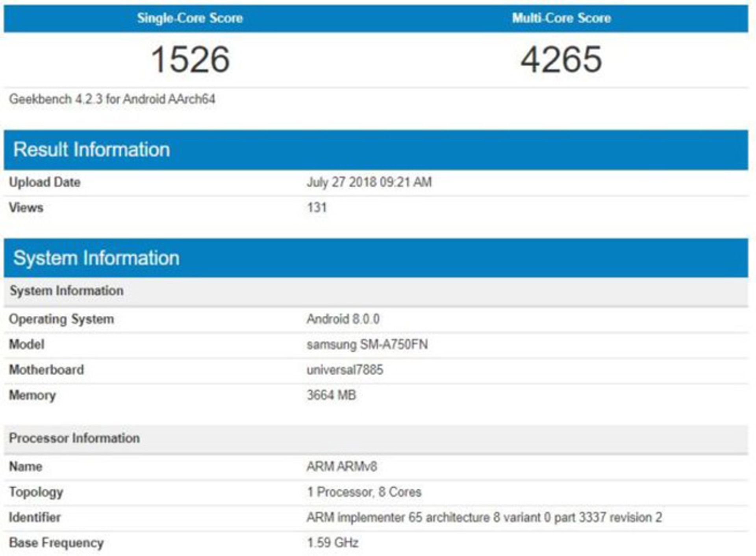Viewport: 756px width, 556px height.
Task: Click the 3664 MB memory value
Action: 331,395
